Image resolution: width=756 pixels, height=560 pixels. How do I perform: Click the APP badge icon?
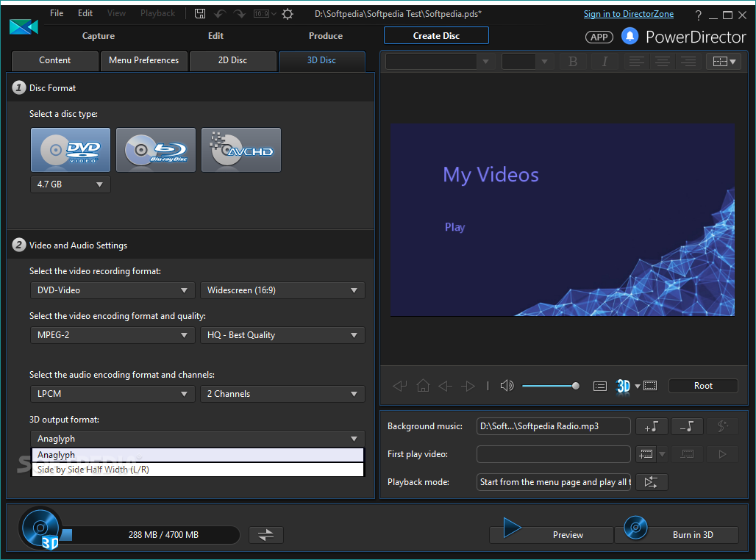point(599,37)
